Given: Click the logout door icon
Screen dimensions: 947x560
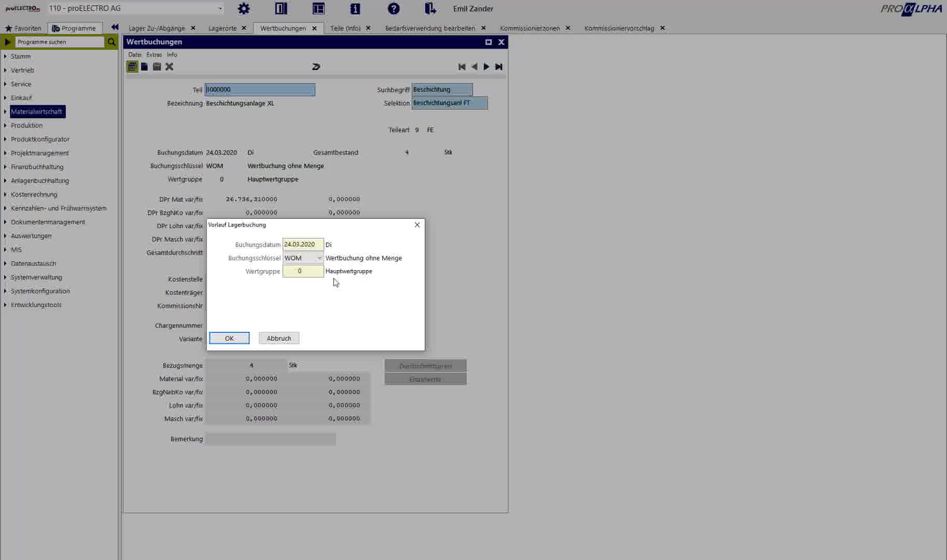Looking at the screenshot, I should (430, 9).
